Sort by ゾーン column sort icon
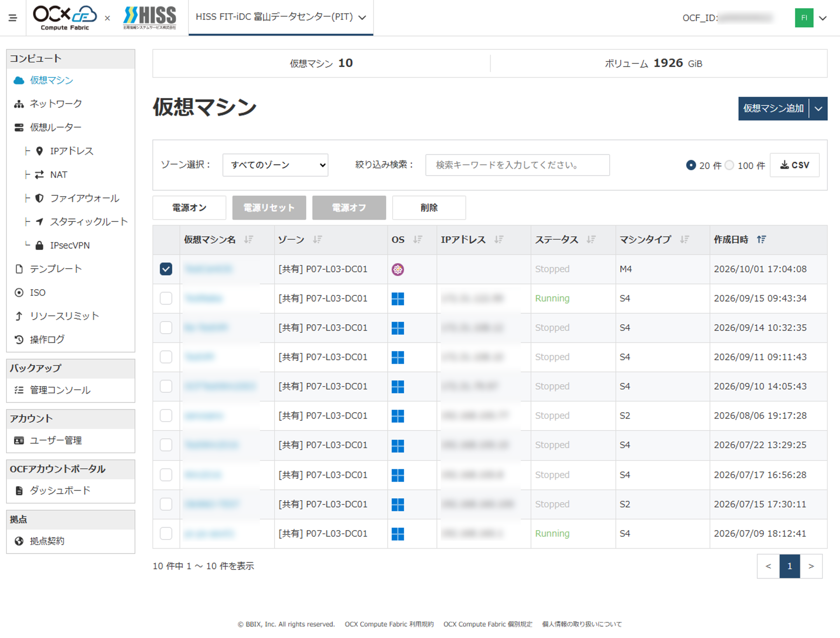Viewport: 840px width, 638px height. (318, 240)
